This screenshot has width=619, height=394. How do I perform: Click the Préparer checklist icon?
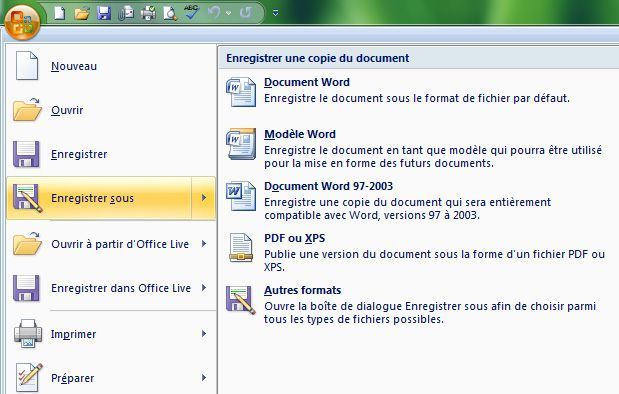click(29, 378)
